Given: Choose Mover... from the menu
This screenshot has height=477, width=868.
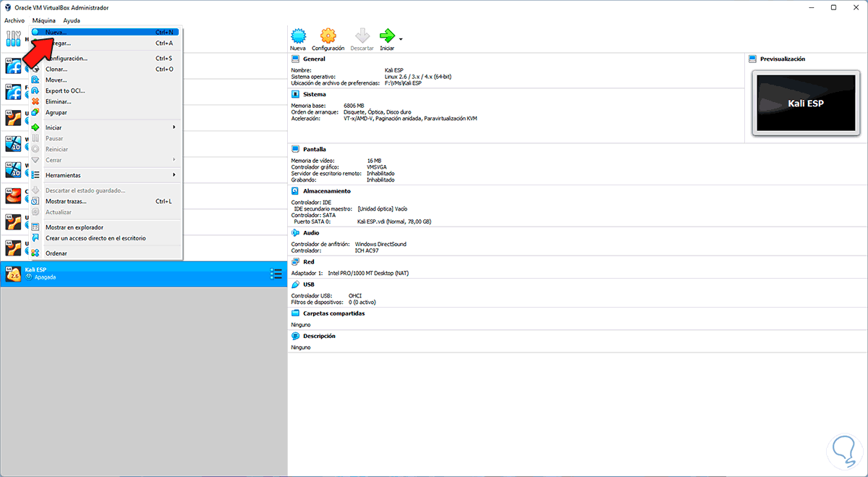Looking at the screenshot, I should click(x=106, y=80).
